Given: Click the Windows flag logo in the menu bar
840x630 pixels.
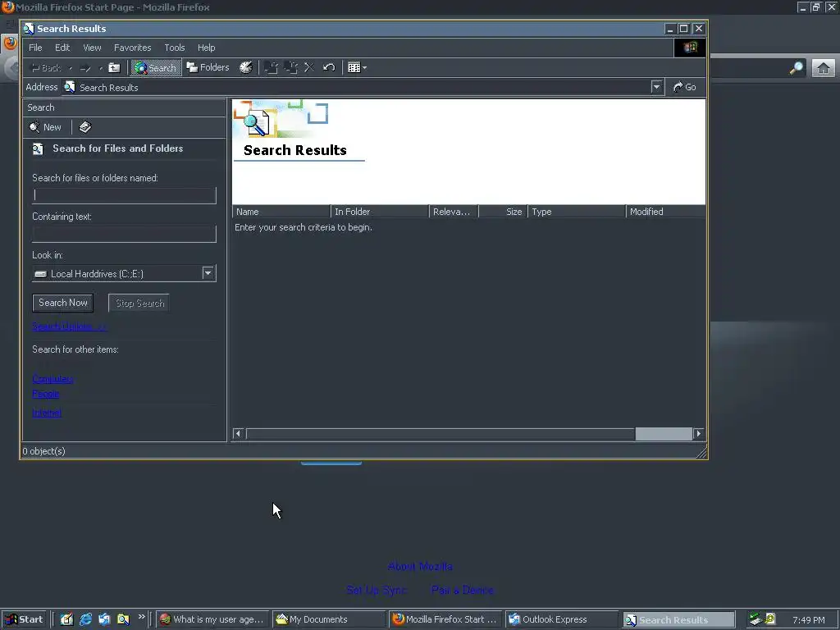Looking at the screenshot, I should click(689, 48).
